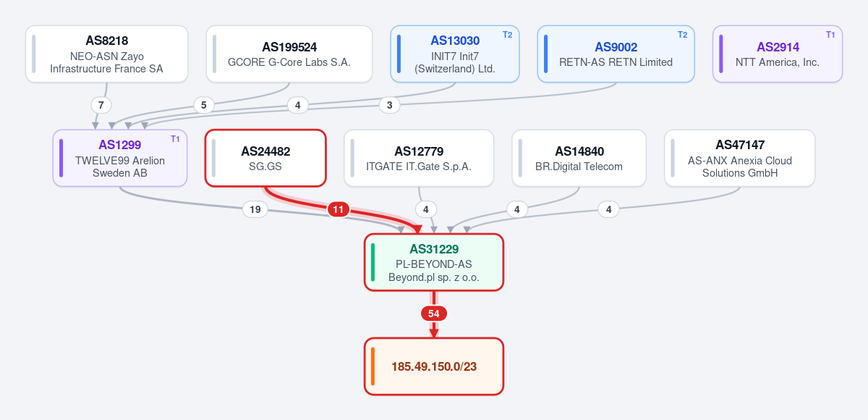Click the AS199524 GCORE G-Core Labs node
The width and height of the screenshot is (868, 420).
[x=289, y=54]
